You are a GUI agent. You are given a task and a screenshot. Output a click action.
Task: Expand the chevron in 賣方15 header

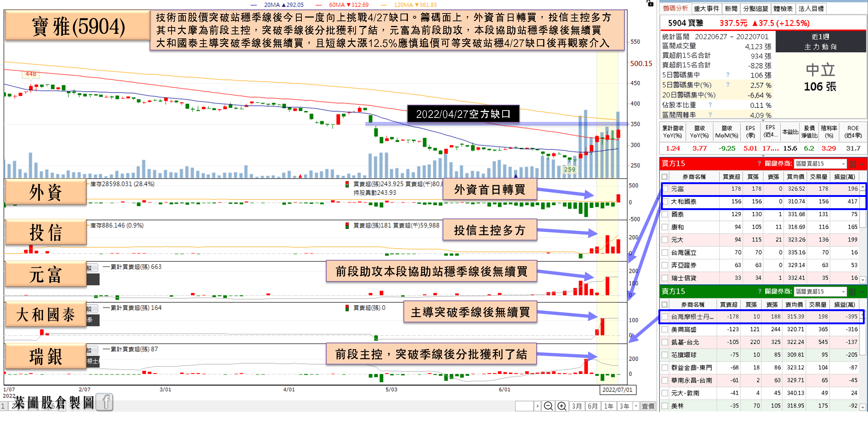(x=861, y=292)
